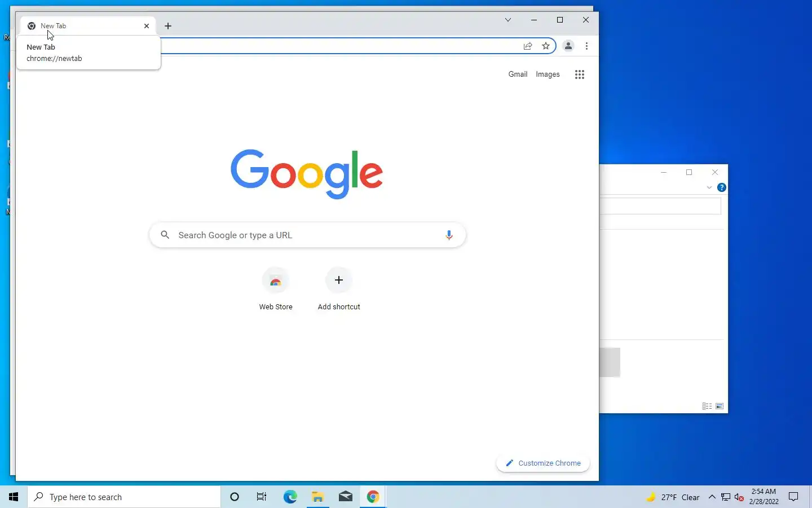Viewport: 812px width, 508px height.
Task: Select the New Tab tab
Action: [x=88, y=26]
